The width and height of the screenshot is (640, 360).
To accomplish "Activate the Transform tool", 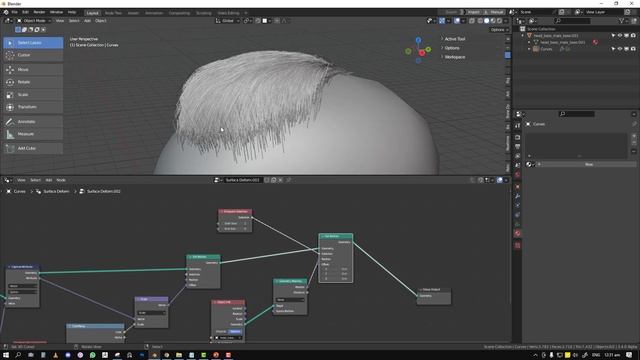I will click(x=33, y=107).
